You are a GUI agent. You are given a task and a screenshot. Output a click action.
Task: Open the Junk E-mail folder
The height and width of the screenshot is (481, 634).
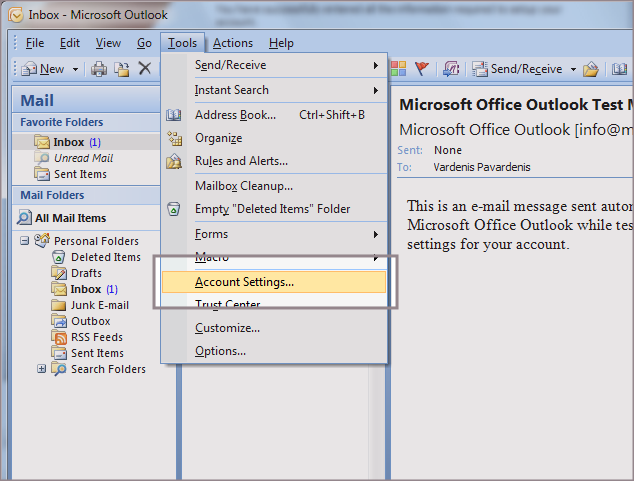pyautogui.click(x=99, y=305)
